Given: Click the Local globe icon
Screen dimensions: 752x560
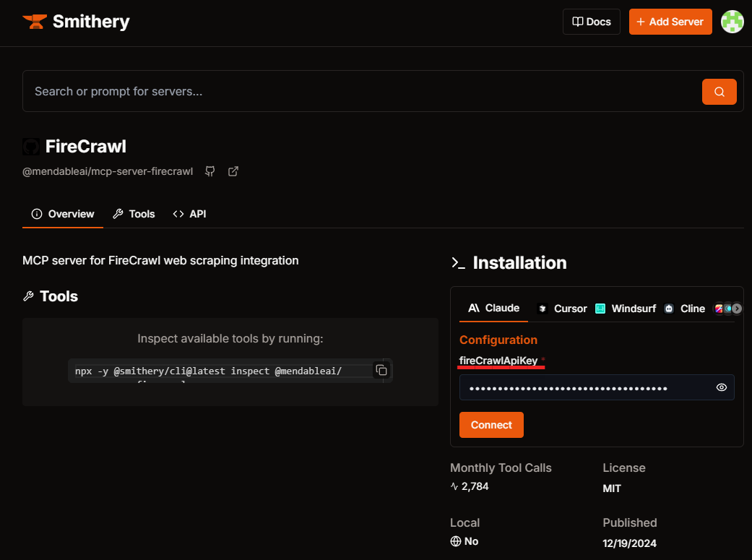Looking at the screenshot, I should point(456,541).
